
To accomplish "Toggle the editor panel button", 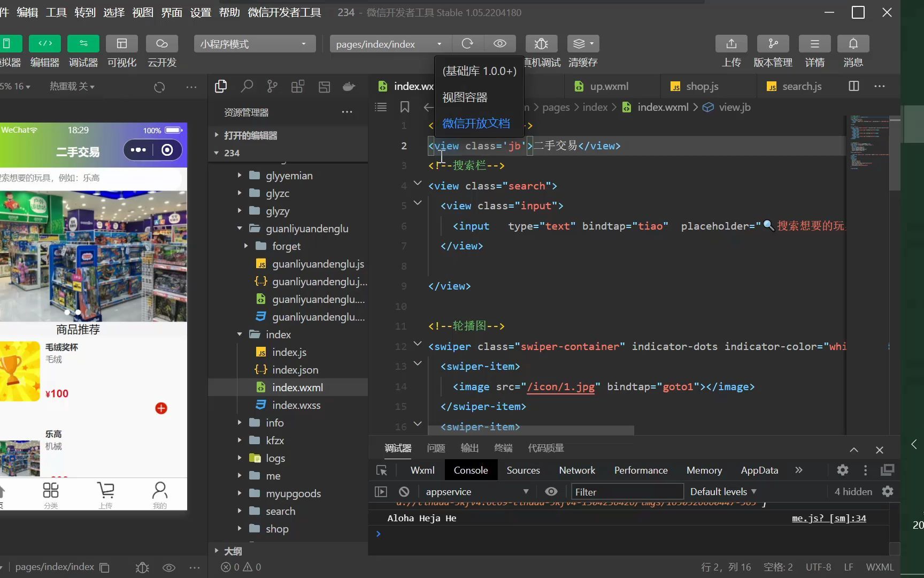I will tap(45, 44).
